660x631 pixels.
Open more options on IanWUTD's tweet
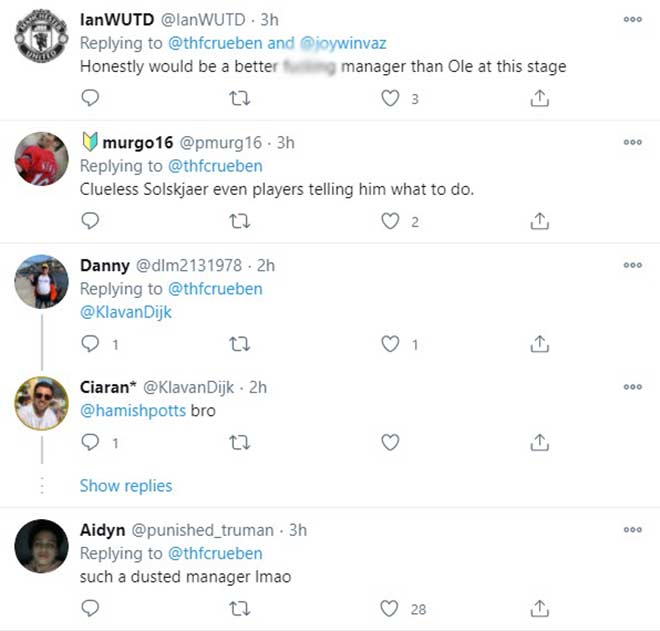[632, 20]
